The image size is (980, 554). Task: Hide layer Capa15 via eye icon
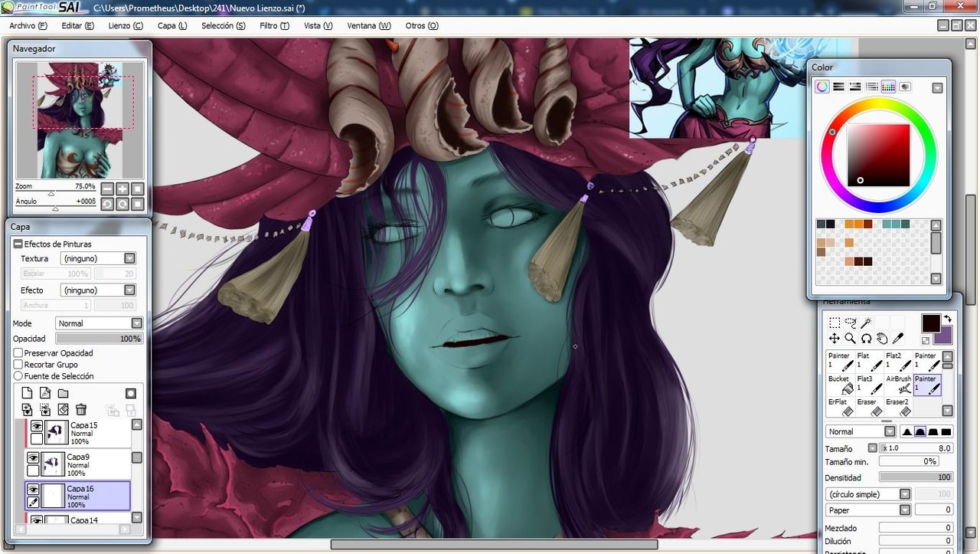tap(35, 427)
